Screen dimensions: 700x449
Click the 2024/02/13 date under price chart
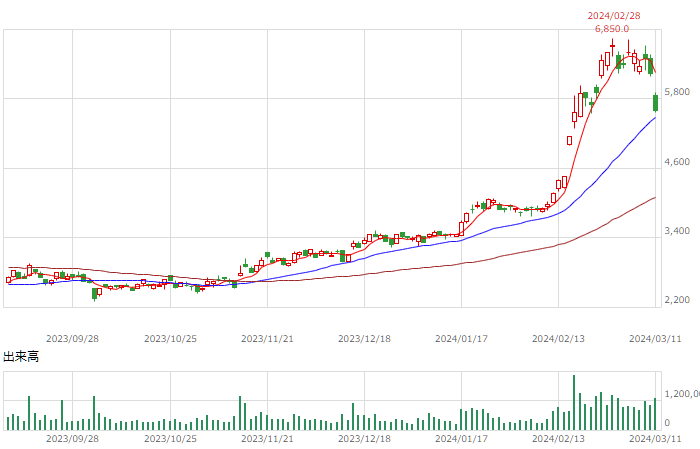point(558,339)
